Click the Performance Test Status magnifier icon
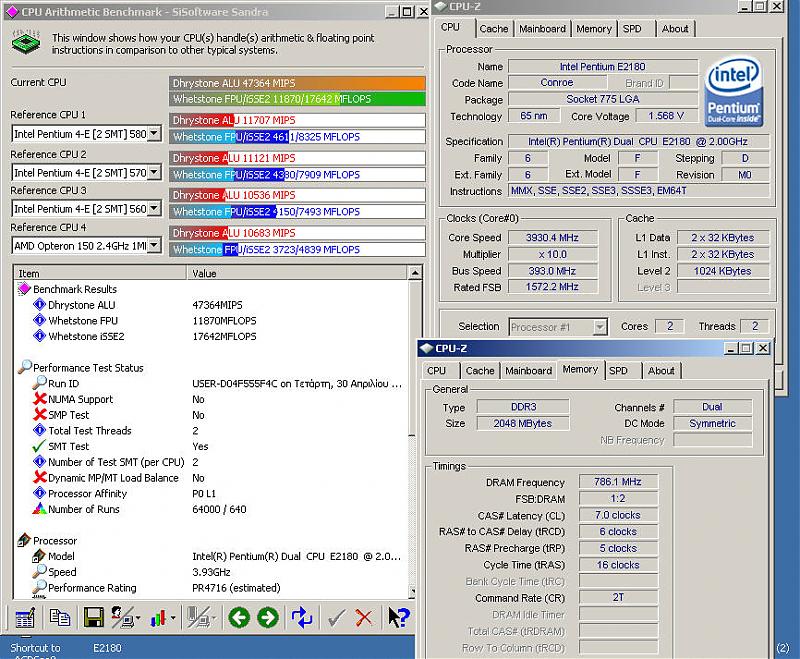800x659 pixels. click(x=24, y=367)
